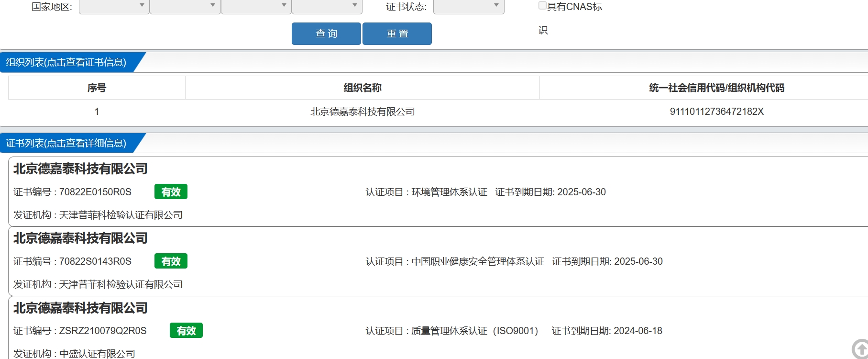Click the scroll-to-top arrow icon
Viewport: 868px width, 359px height.
click(x=860, y=349)
